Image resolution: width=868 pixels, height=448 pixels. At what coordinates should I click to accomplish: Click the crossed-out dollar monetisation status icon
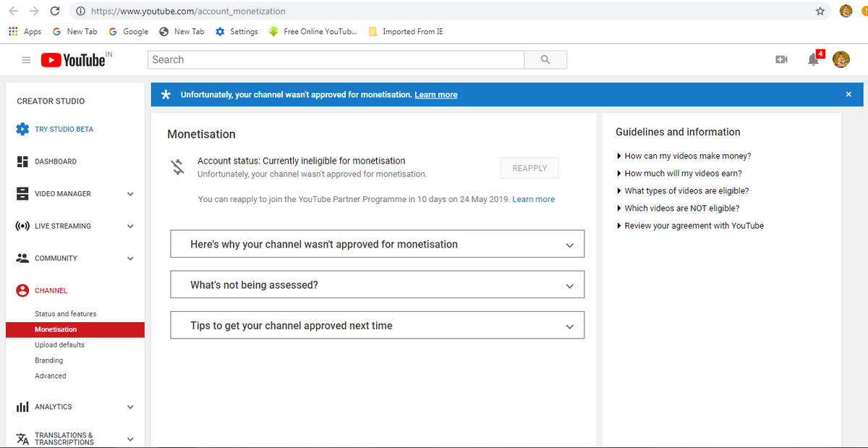[x=178, y=168]
